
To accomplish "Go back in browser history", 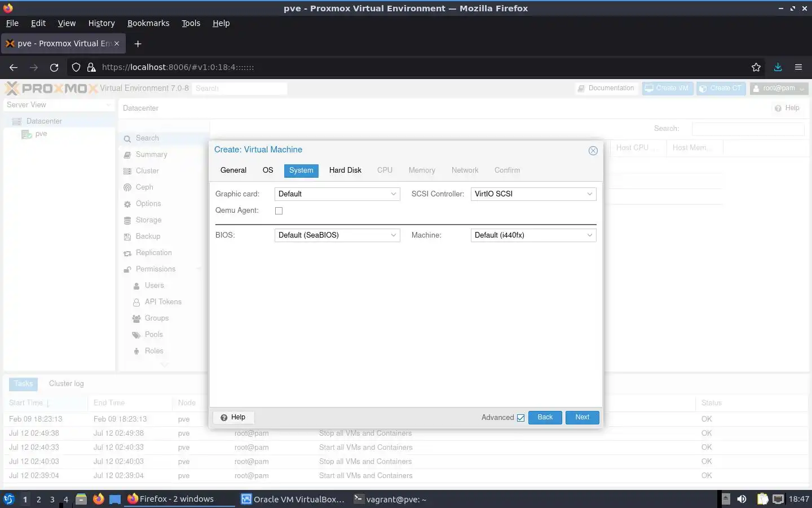I will [x=14, y=67].
